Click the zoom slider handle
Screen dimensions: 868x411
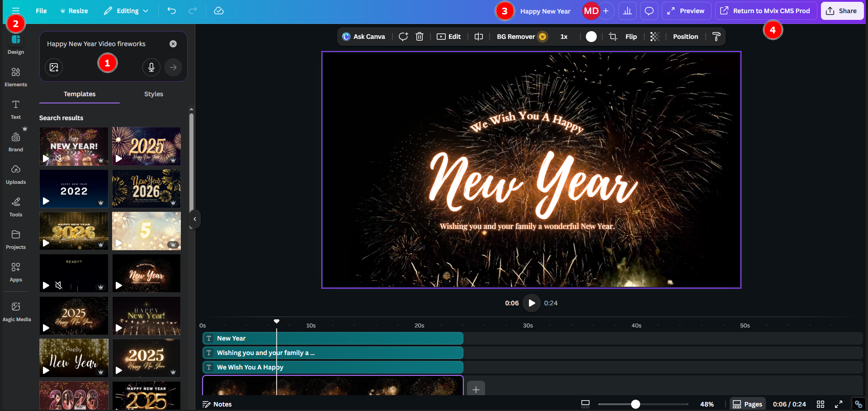(x=636, y=404)
